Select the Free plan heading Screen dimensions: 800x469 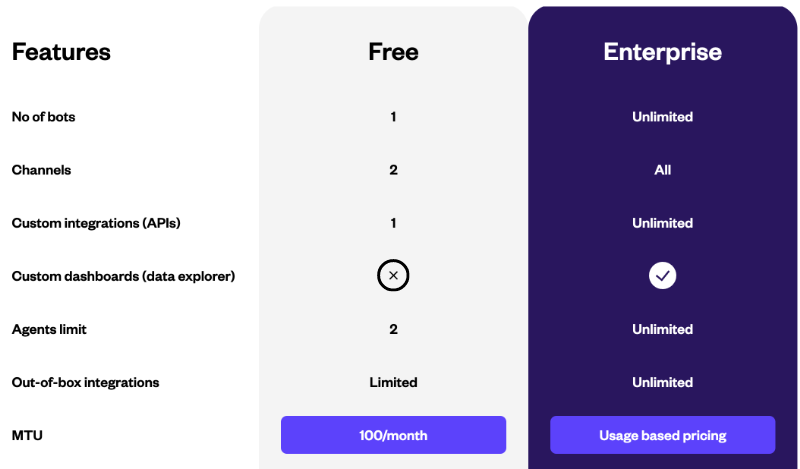pyautogui.click(x=393, y=52)
